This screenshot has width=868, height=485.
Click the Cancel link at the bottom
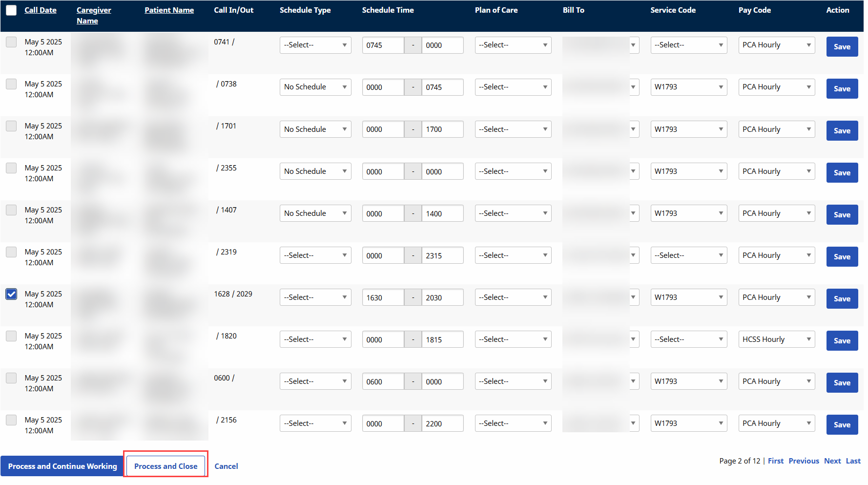[x=226, y=466]
